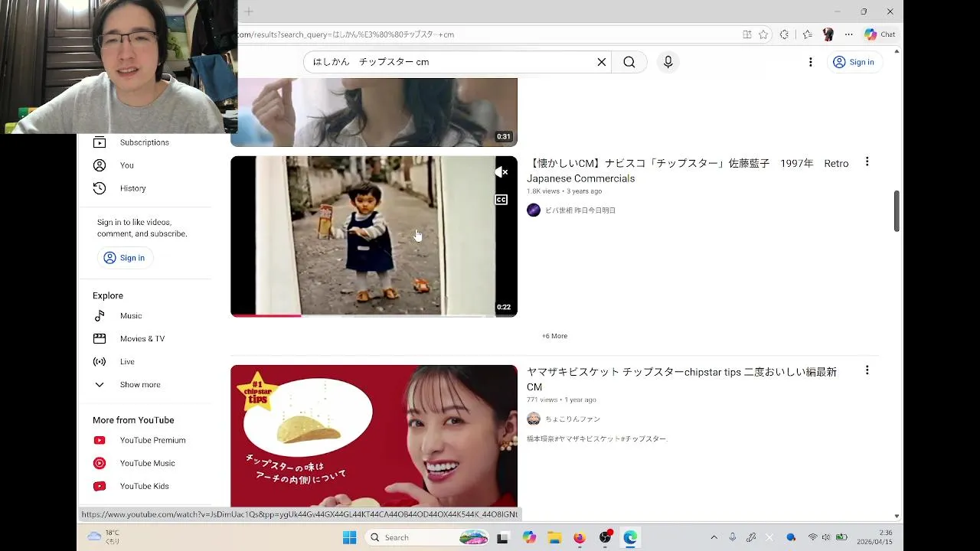The image size is (980, 551).
Task: Open the ヤマザキビスケット チップスター video title
Action: click(681, 379)
